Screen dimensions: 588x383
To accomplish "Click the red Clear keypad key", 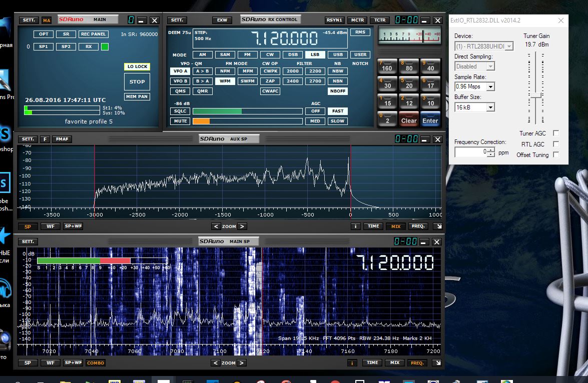I will pos(409,119).
